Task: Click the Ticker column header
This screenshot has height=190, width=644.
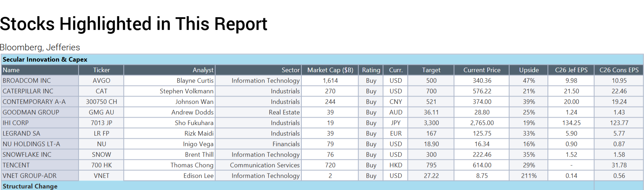Action: [x=101, y=70]
